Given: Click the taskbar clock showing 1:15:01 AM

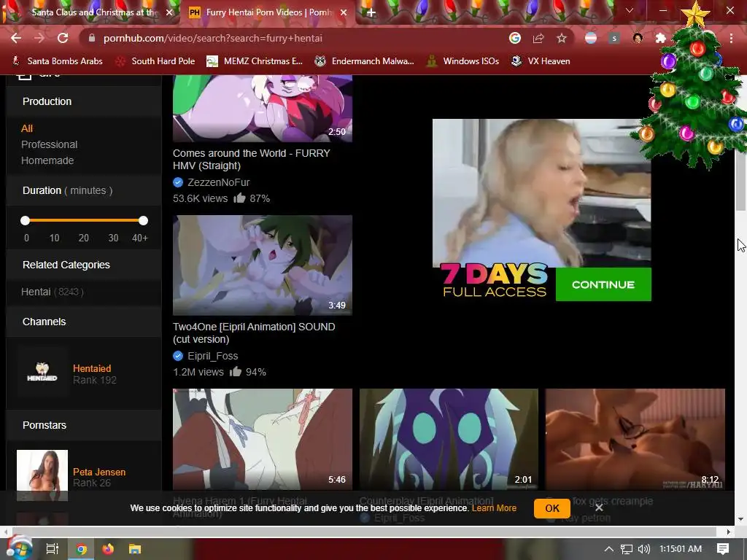Looking at the screenshot, I should pos(681,549).
